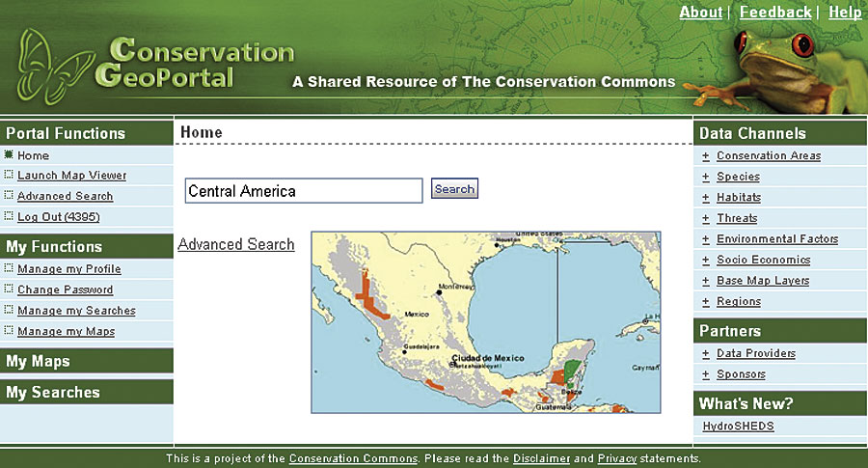Go to Home in Portal Functions
This screenshot has height=468, width=868.
[33, 155]
